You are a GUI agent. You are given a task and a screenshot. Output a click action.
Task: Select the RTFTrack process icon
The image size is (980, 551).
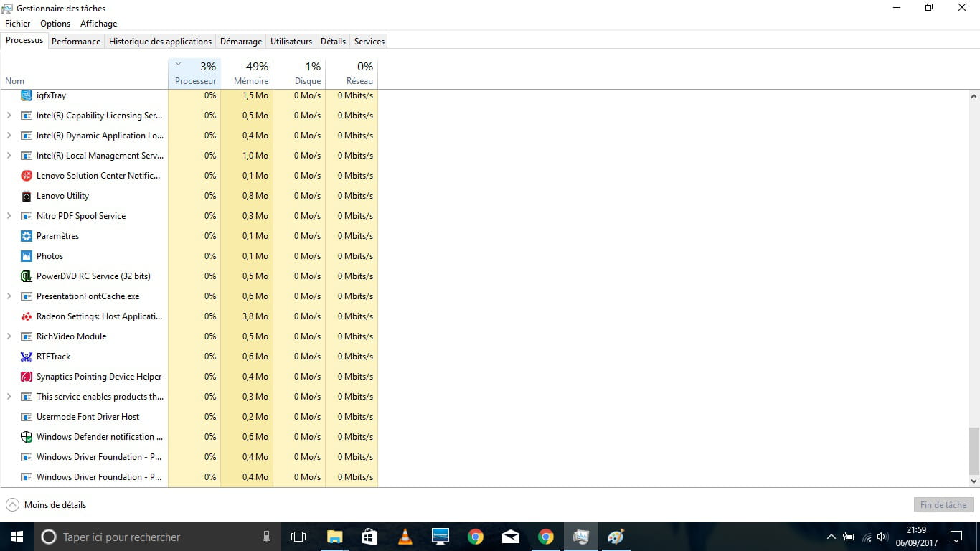tap(27, 357)
